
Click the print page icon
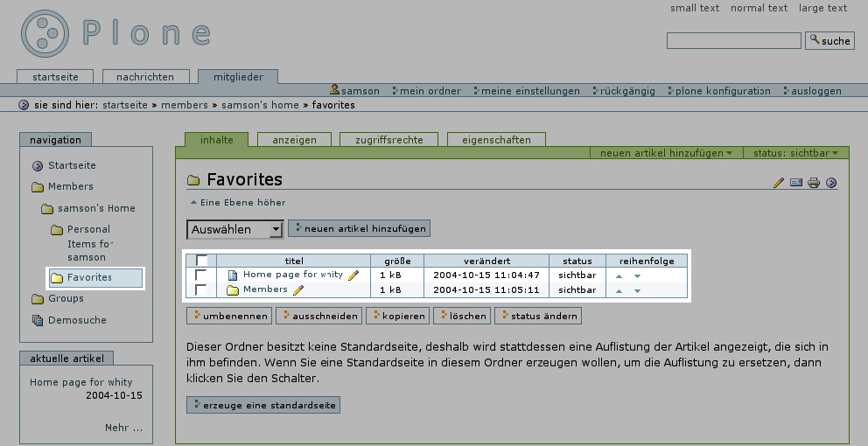pos(814,183)
